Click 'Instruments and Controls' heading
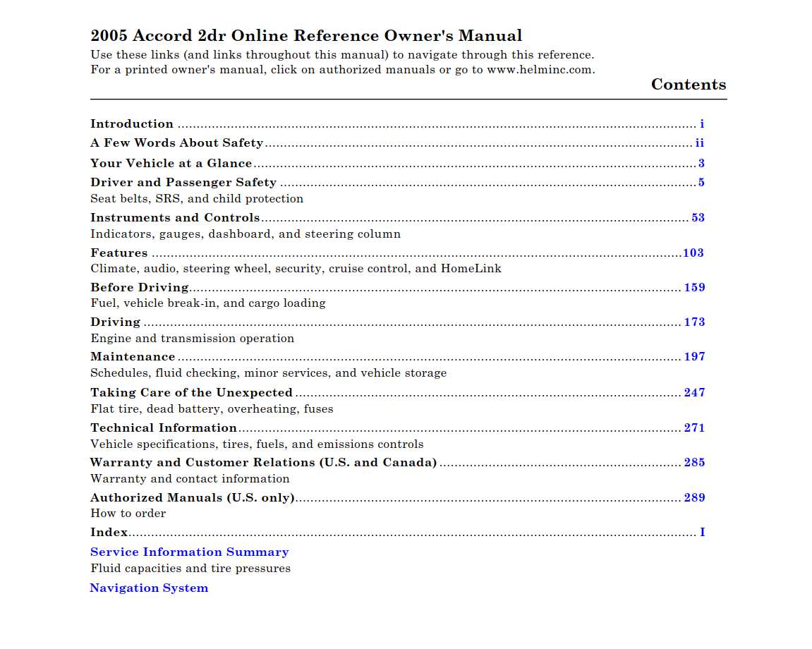Viewport: 812px width, 649px height. coord(175,217)
